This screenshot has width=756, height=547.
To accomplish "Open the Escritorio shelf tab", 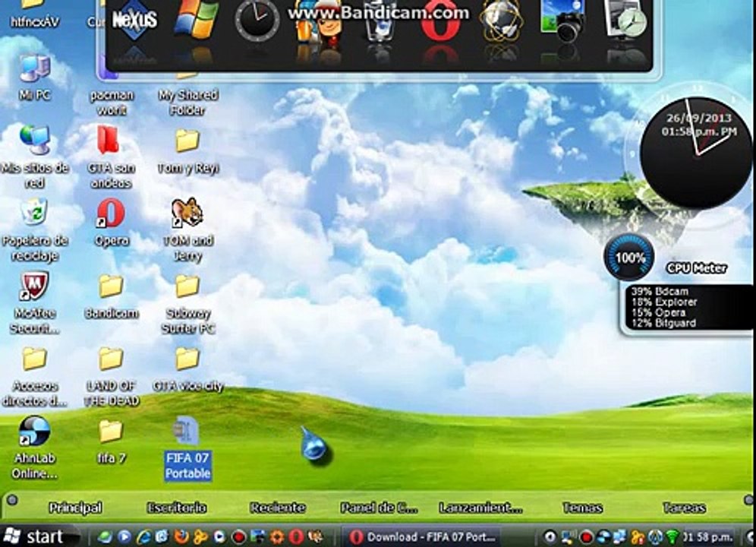I will click(x=177, y=507).
